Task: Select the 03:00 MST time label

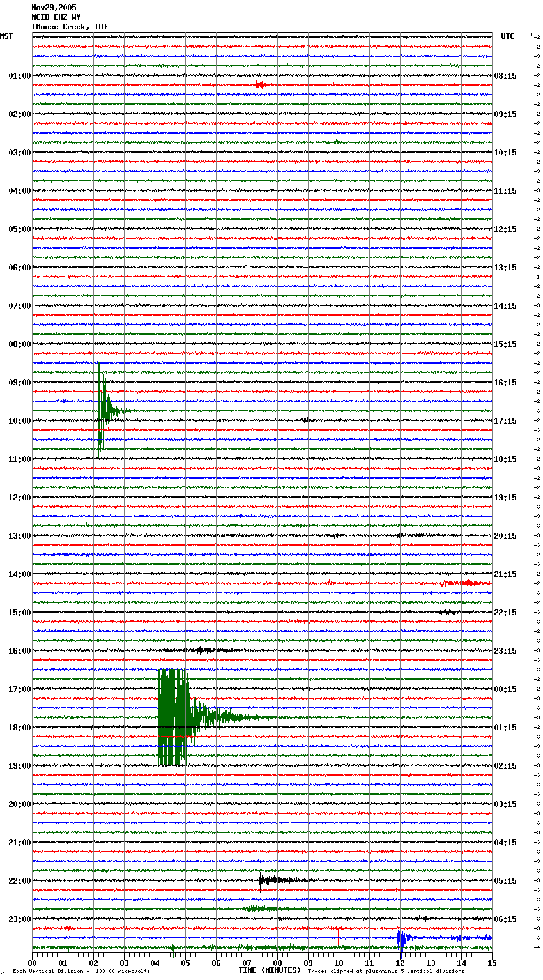Action: coord(20,153)
